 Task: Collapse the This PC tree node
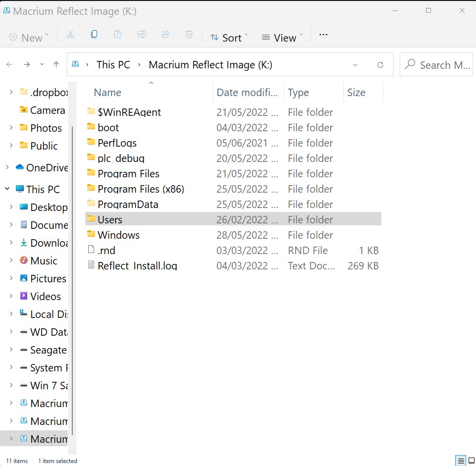click(x=7, y=189)
